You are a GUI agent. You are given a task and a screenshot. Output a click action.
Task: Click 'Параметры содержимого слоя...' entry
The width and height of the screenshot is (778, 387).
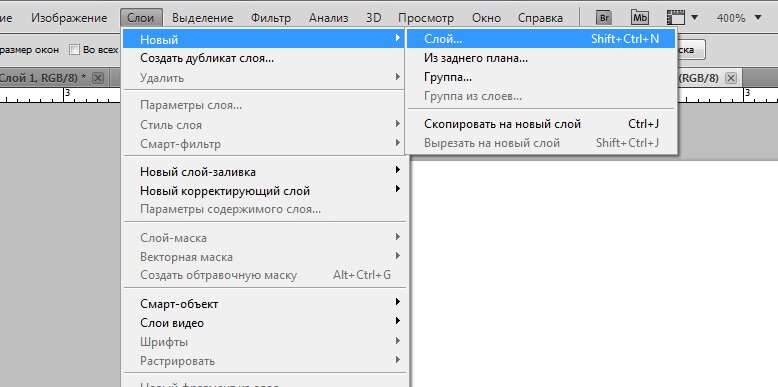264,209
